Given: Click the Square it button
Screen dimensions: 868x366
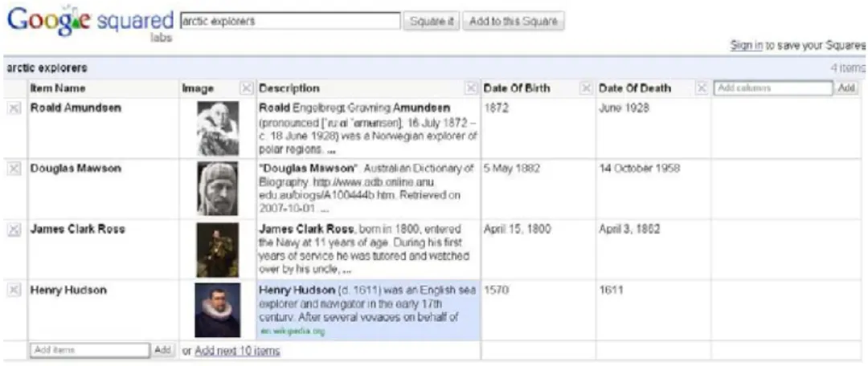Looking at the screenshot, I should click(432, 22).
